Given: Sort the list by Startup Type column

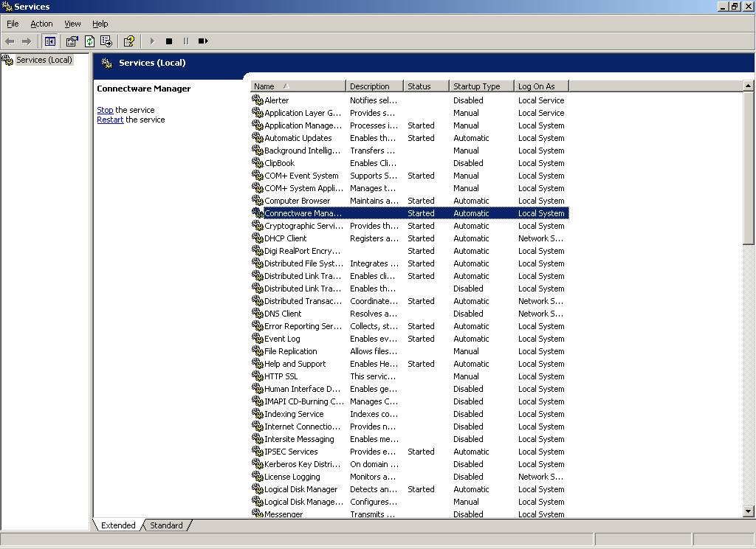Looking at the screenshot, I should tap(481, 86).
